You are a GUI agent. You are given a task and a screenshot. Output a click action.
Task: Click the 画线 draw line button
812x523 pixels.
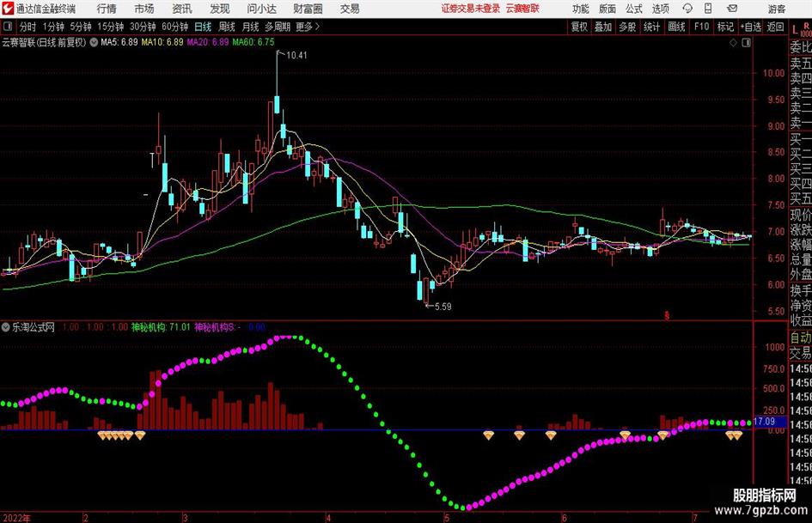pos(676,27)
